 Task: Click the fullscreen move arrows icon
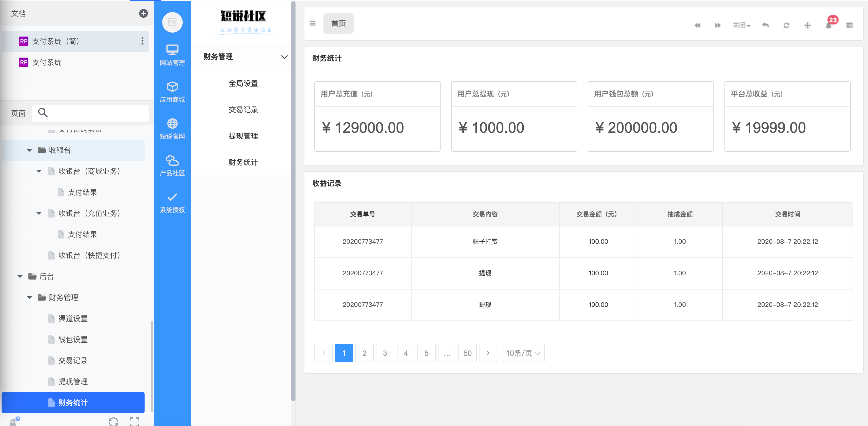point(807,25)
